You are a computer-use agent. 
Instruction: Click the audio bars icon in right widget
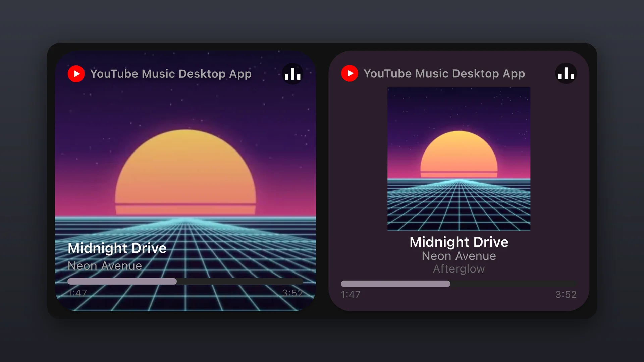click(566, 73)
